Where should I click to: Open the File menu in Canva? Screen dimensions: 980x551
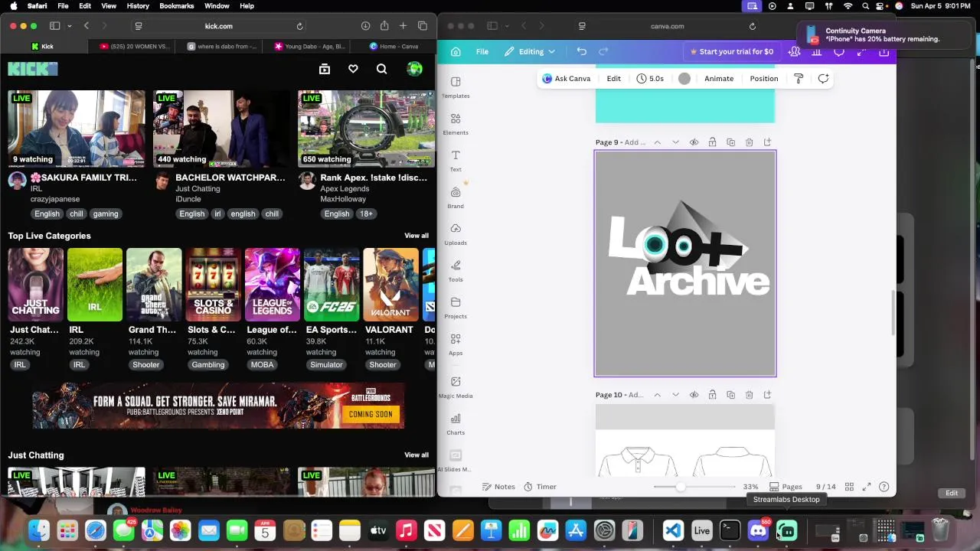click(482, 51)
